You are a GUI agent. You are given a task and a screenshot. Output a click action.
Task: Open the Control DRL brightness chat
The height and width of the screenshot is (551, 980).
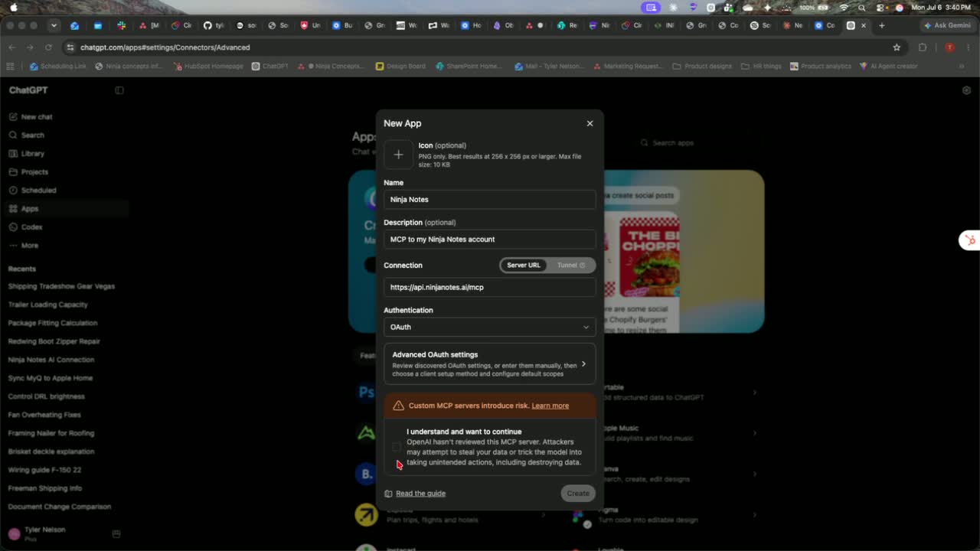tap(47, 396)
